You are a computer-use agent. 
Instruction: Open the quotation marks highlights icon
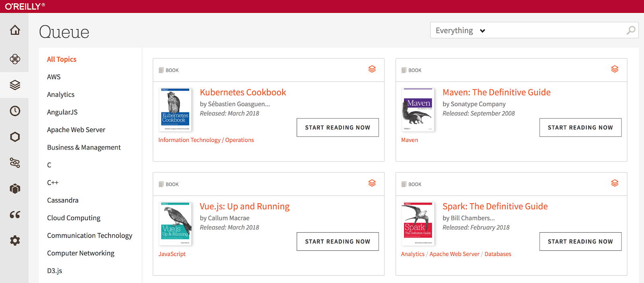tap(15, 214)
